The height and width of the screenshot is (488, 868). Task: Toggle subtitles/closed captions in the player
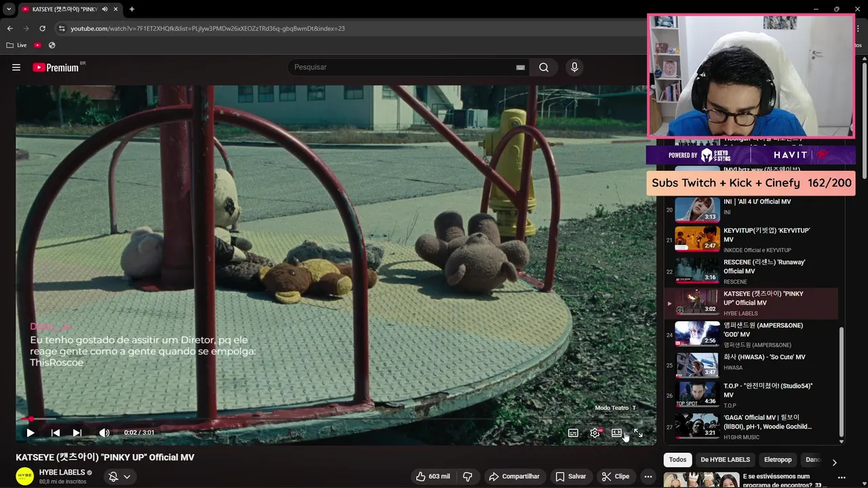573,432
